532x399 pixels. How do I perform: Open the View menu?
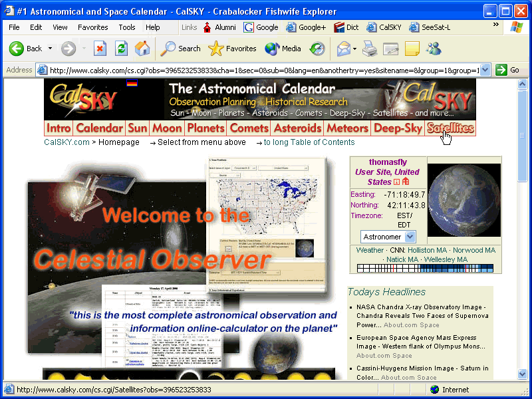[60, 27]
